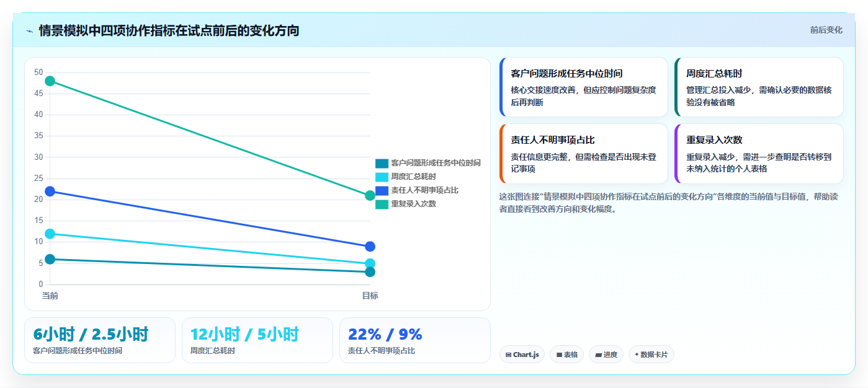Open the 周度汇总耗时 insight card
The image size is (868, 388).
[x=759, y=87]
